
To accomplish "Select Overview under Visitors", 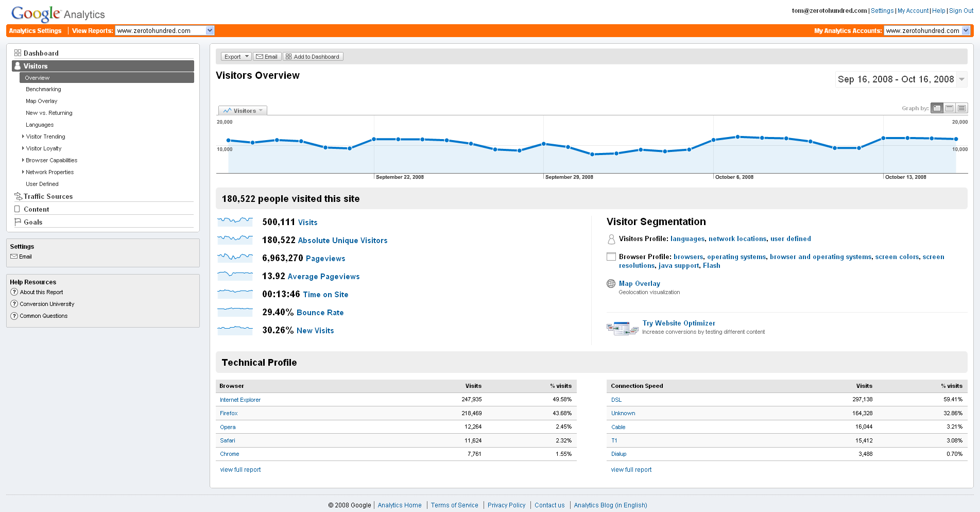I will click(x=107, y=78).
